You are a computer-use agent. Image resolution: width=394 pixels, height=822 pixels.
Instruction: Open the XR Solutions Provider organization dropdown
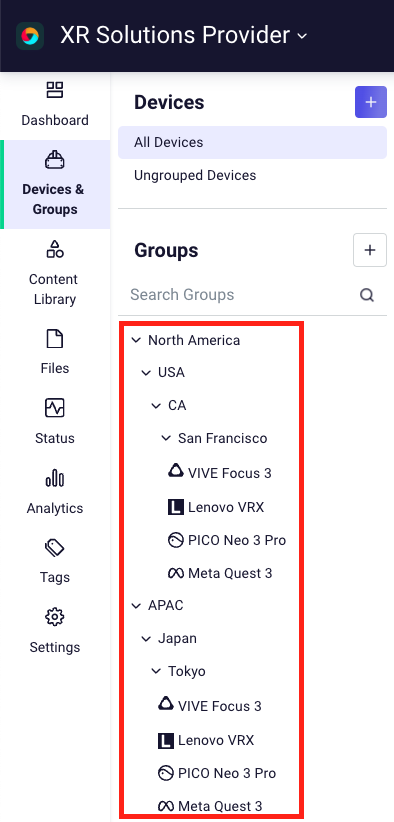(183, 35)
